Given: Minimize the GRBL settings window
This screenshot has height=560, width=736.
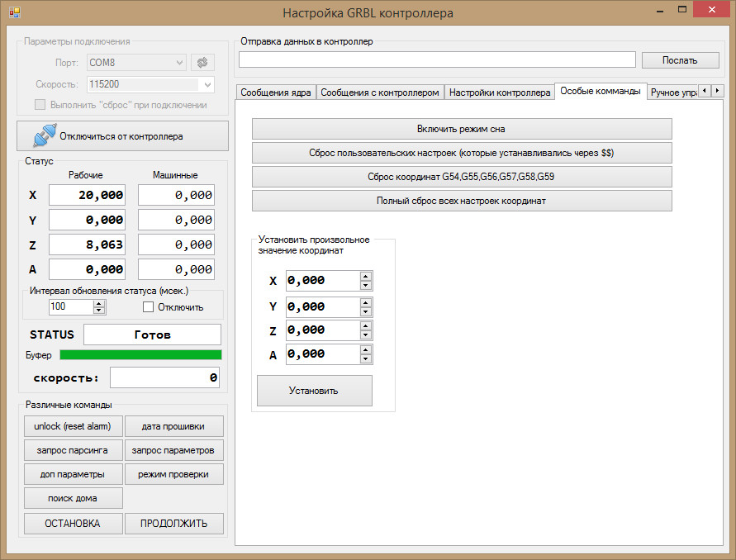Looking at the screenshot, I should [660, 9].
